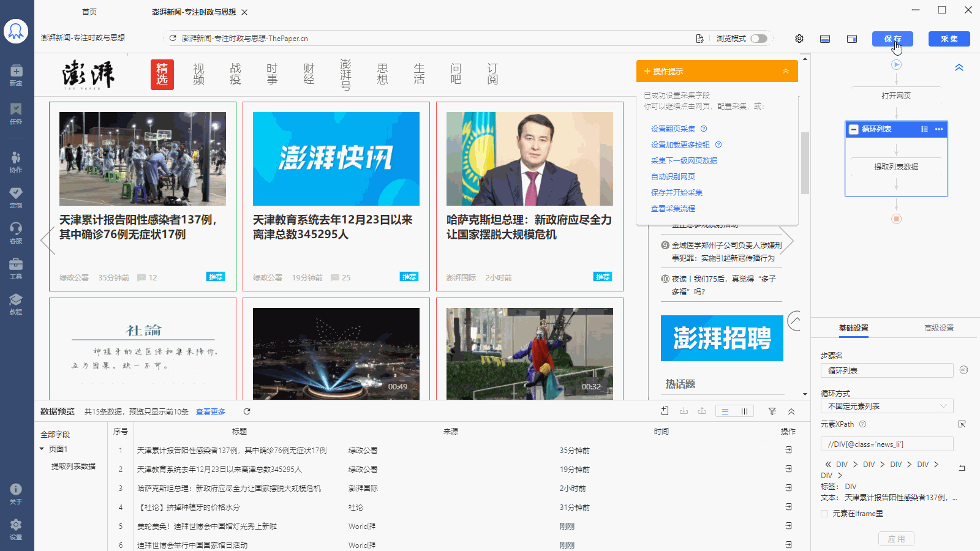Viewport: 980px width, 551px height.
Task: Click the round scroll-to-top button on the webpage
Action: pyautogui.click(x=795, y=320)
